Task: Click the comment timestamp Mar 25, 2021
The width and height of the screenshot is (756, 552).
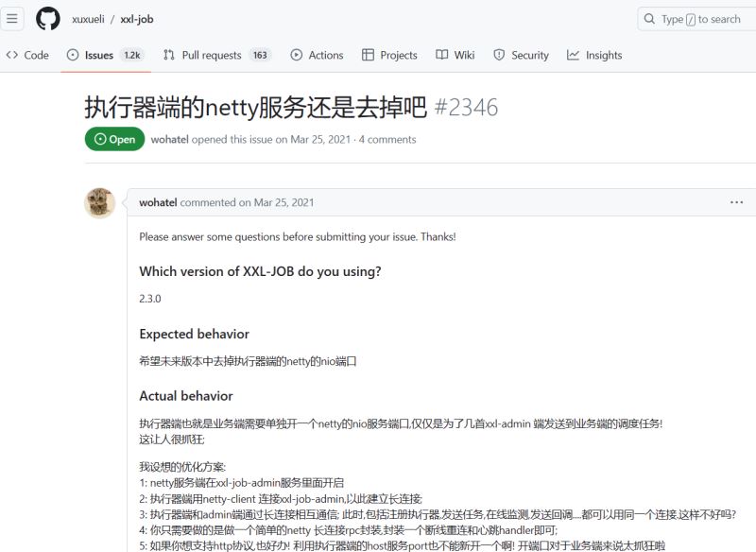Action: point(283,202)
